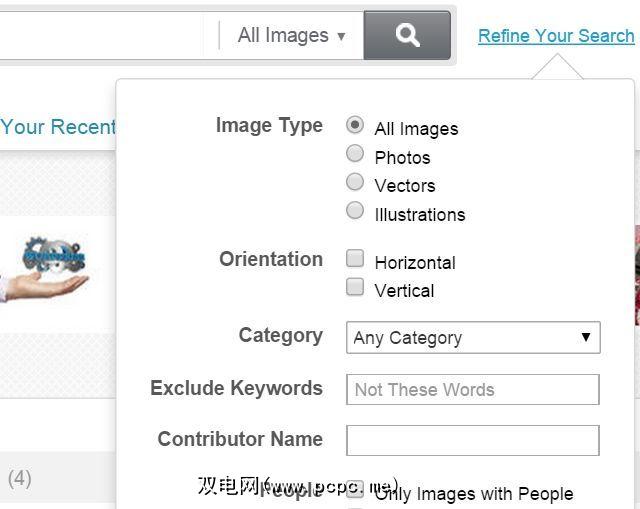The image size is (640, 509).
Task: Click the Horizontal orientation label
Action: pos(415,263)
